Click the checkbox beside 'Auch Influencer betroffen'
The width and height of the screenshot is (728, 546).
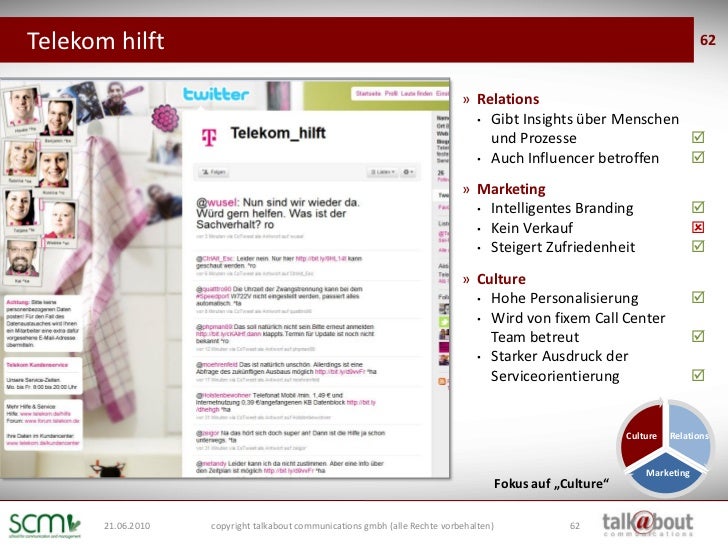pyautogui.click(x=698, y=157)
